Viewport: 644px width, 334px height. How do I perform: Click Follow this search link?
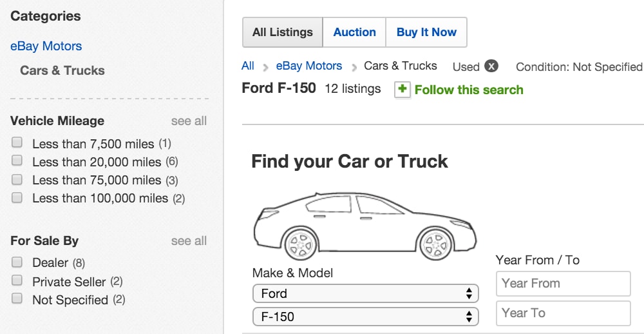[469, 90]
